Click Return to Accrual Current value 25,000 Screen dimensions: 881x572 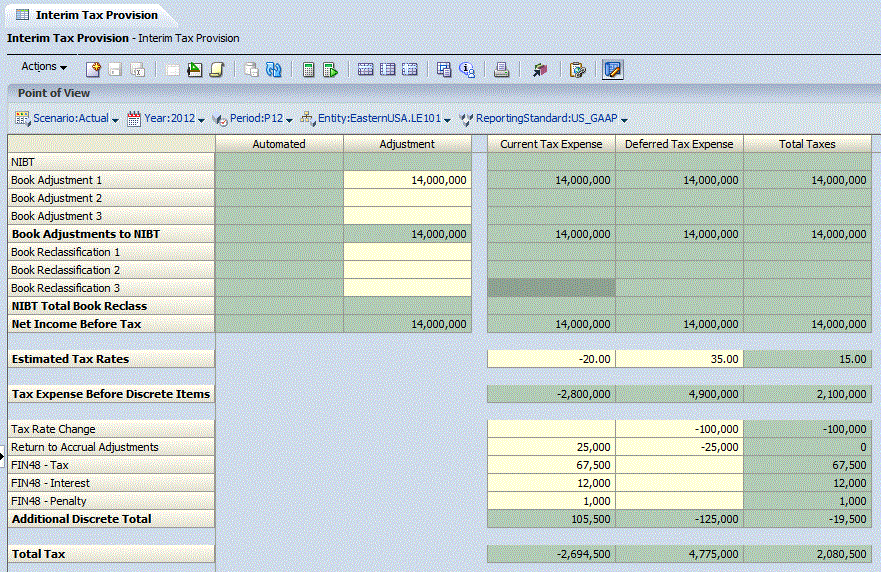(x=551, y=447)
